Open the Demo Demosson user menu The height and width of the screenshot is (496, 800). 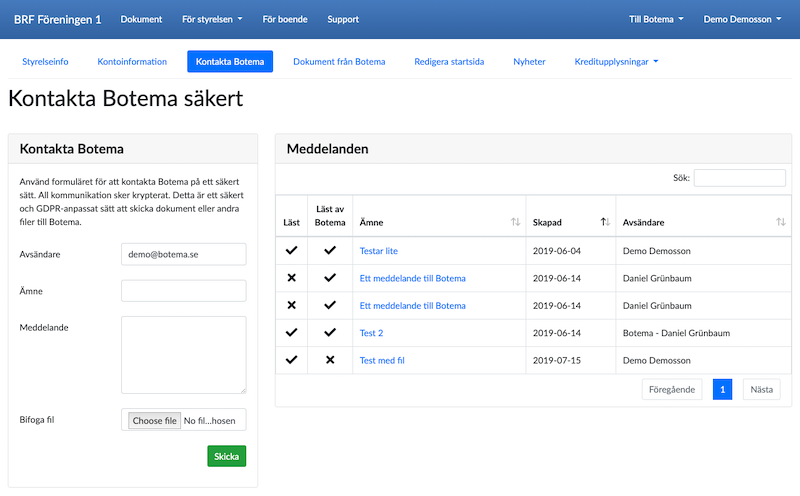(743, 19)
